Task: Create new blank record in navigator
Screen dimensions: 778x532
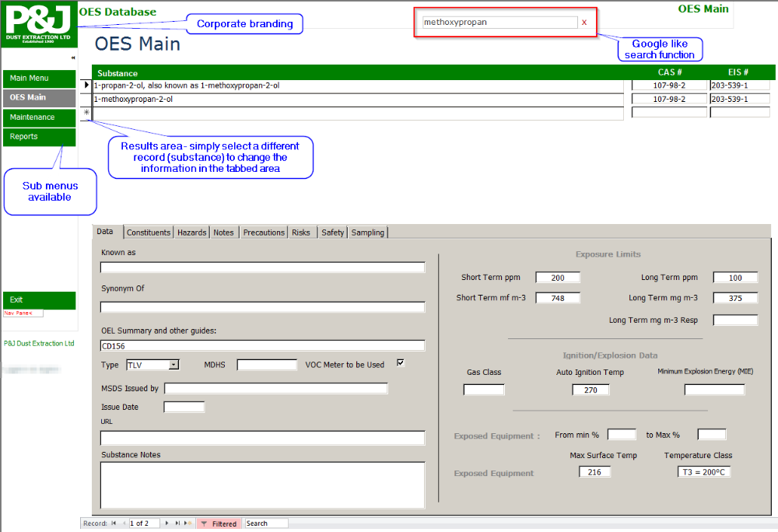Action: 187,523
